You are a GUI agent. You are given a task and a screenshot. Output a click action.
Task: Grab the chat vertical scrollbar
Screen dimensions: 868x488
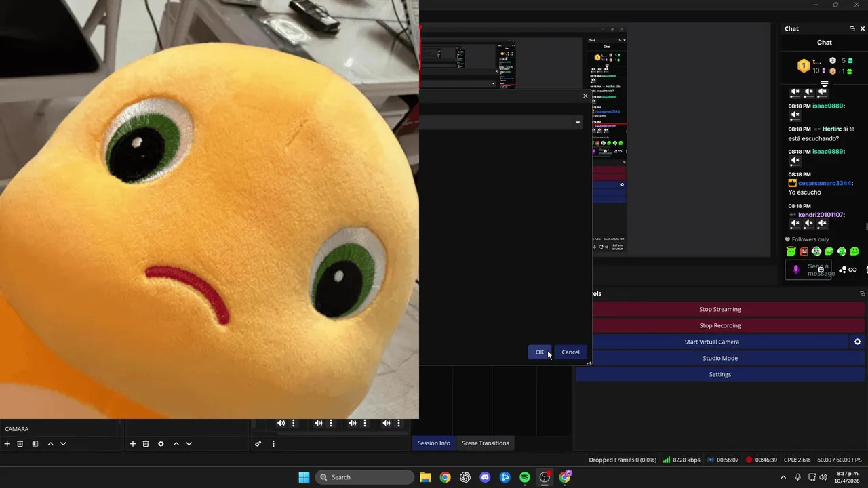pos(866,226)
